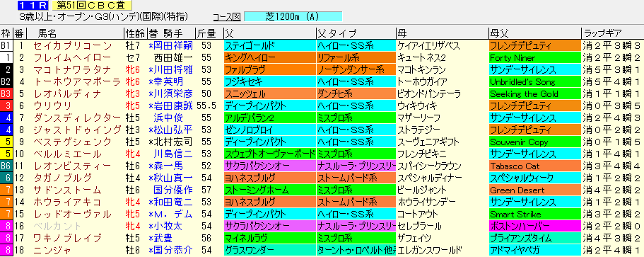The width and height of the screenshot is (644, 257).
Task: Click the pink frame 8 badge for ニンジャ
Action: click(x=6, y=250)
